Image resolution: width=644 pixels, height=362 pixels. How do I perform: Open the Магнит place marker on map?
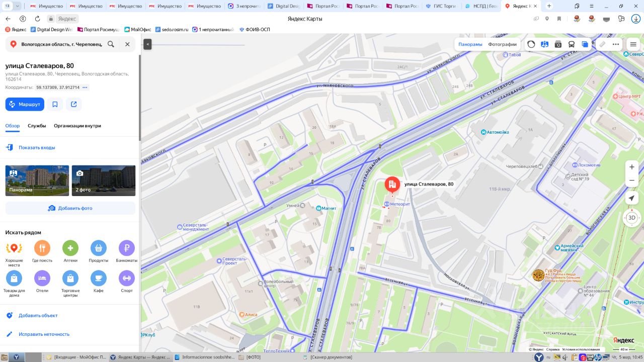click(318, 208)
